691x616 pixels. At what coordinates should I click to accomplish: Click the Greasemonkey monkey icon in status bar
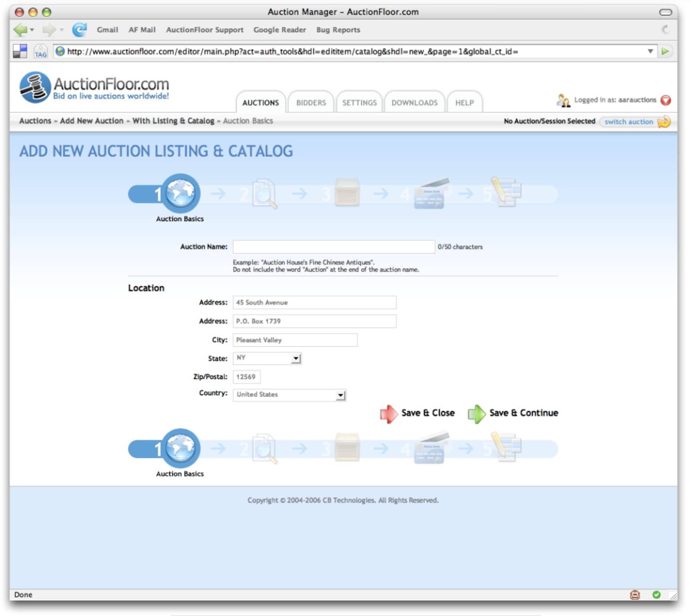click(x=635, y=595)
